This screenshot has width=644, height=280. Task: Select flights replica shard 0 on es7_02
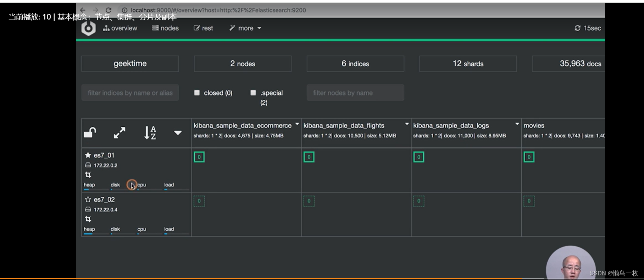coord(309,201)
